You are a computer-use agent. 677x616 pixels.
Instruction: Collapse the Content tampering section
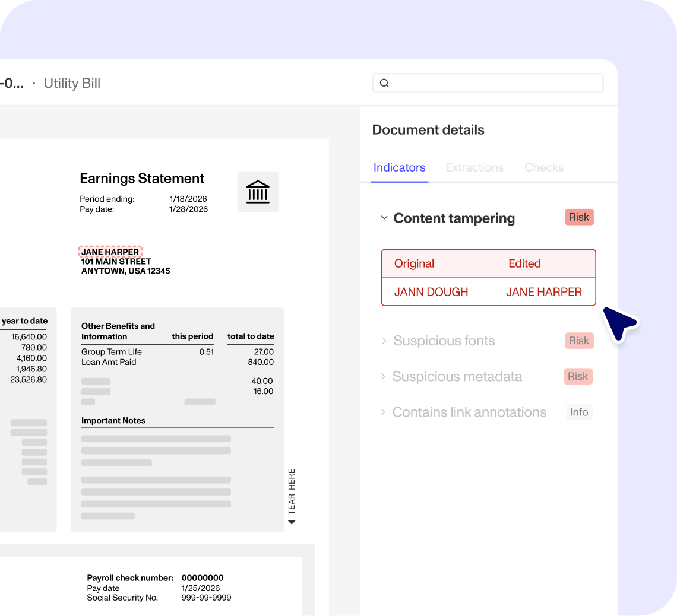click(x=384, y=218)
